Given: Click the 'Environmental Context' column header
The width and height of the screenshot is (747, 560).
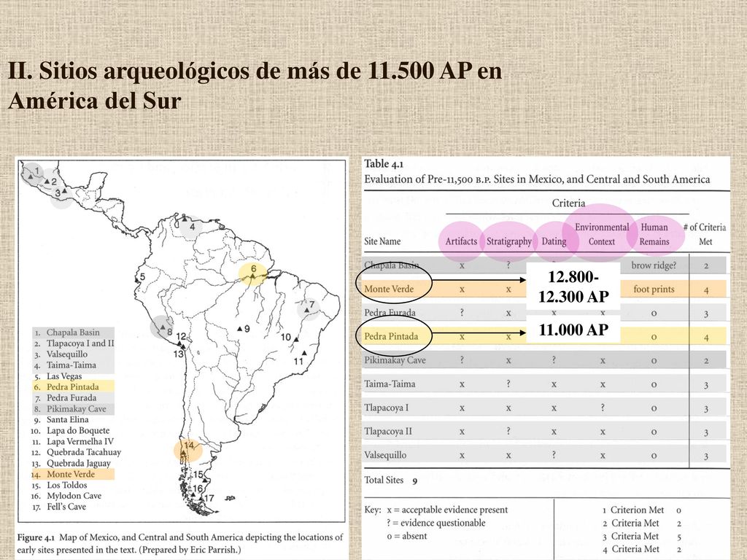Looking at the screenshot, I should click(602, 234).
